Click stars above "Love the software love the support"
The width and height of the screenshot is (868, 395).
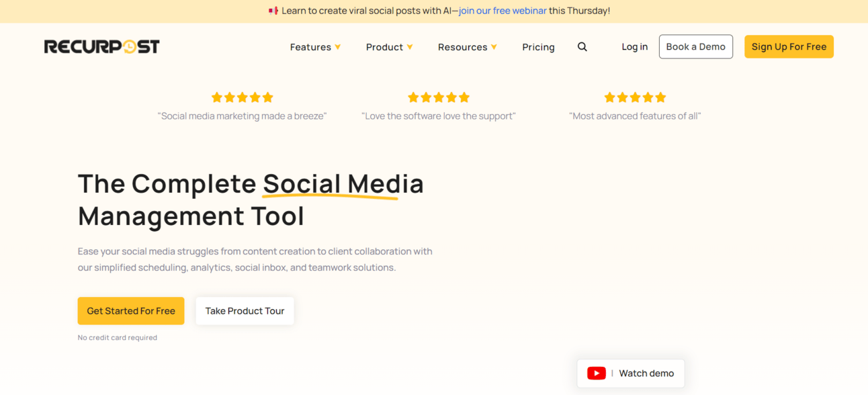[439, 97]
